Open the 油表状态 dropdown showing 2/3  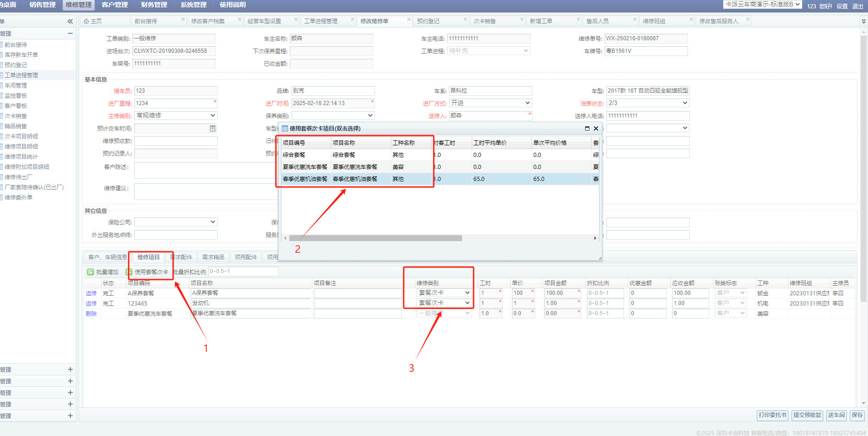pyautogui.click(x=685, y=103)
